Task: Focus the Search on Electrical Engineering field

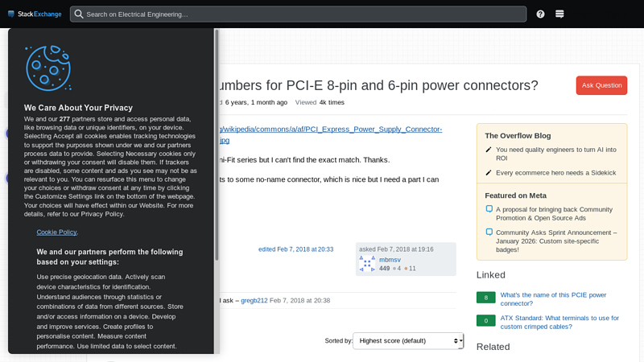Action: (298, 14)
